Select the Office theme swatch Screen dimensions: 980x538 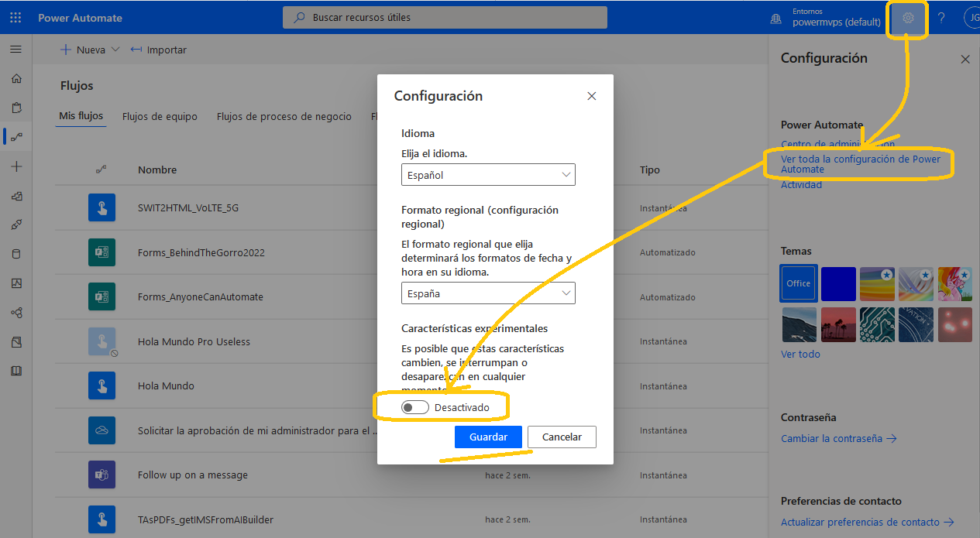click(799, 283)
